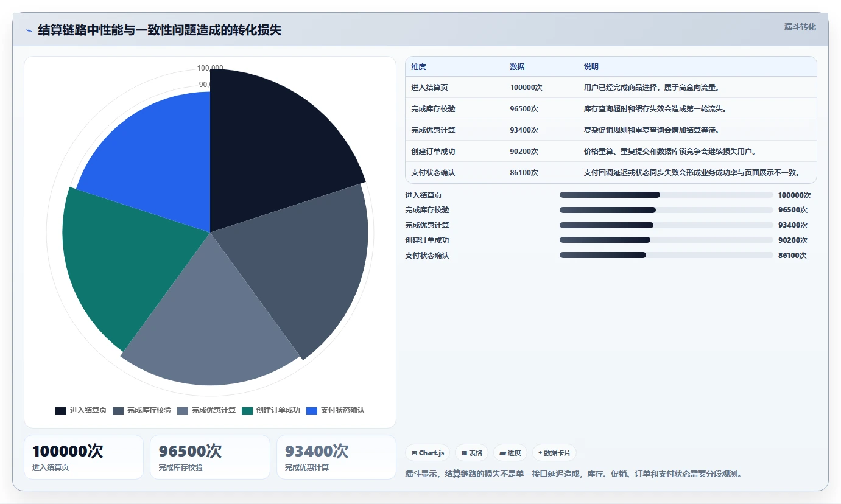Image resolution: width=841 pixels, height=504 pixels.
Task: Click the 维度 column header
Action: pos(418,67)
